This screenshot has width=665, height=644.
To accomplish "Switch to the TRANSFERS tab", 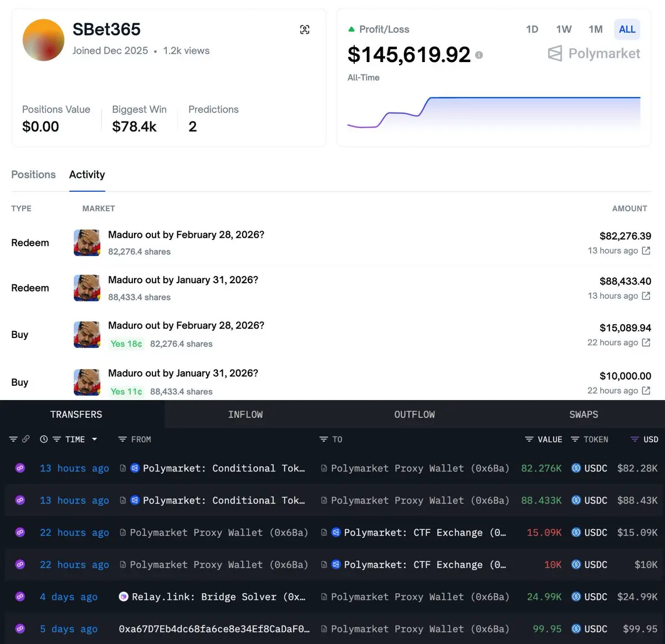I will [76, 415].
